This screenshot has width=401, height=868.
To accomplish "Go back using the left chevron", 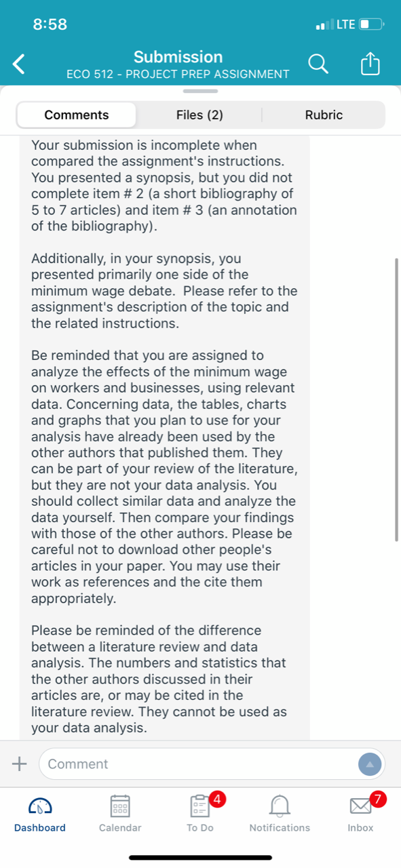I will point(20,64).
